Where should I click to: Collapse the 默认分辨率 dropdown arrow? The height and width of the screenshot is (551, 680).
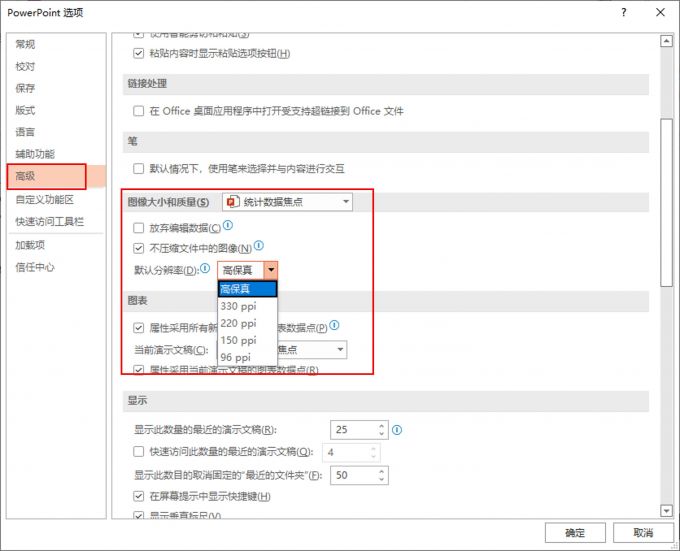point(271,270)
